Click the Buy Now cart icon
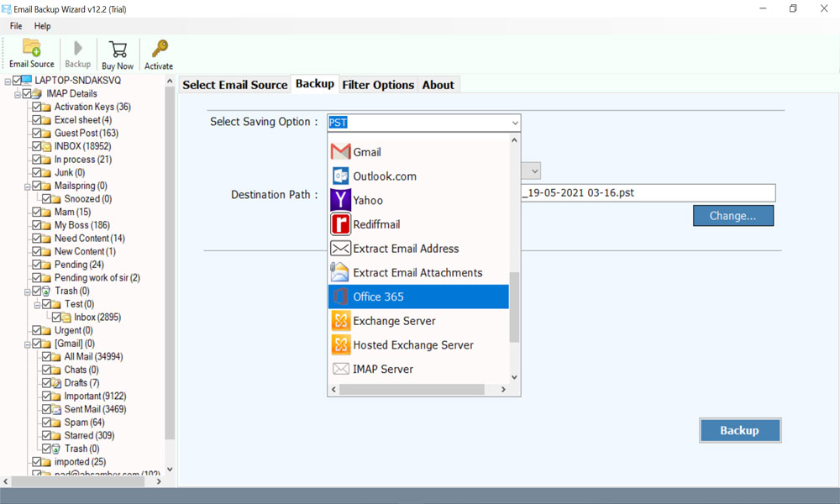This screenshot has width=840, height=504. pos(118,50)
